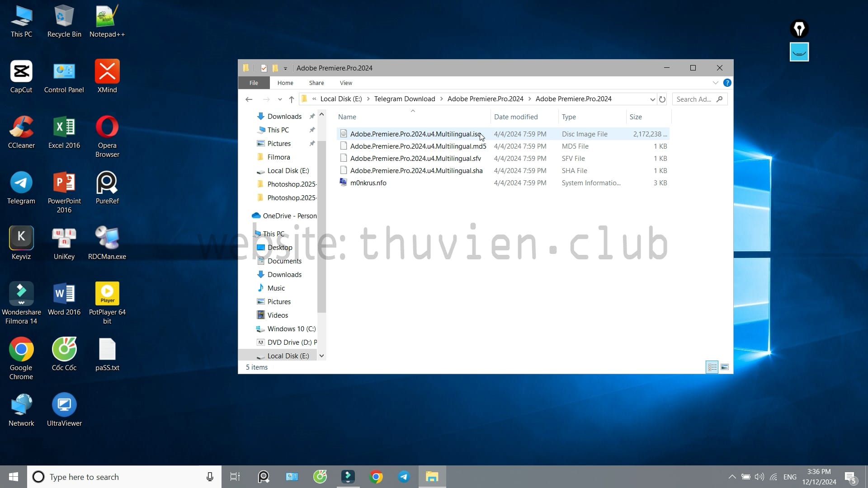Viewport: 868px width, 488px height.
Task: Expand the ribbon with the chevron
Action: 715,83
